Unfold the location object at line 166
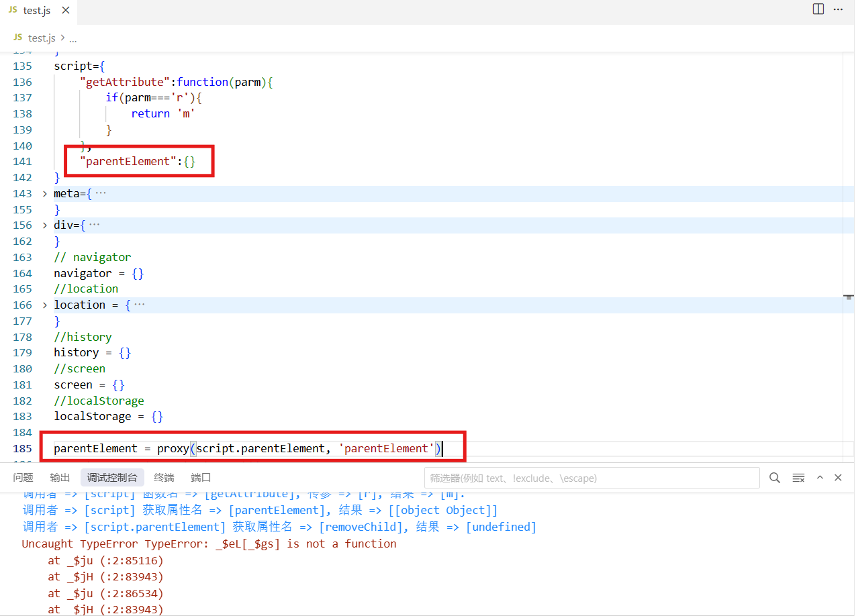This screenshot has height=616, width=856. (45, 305)
